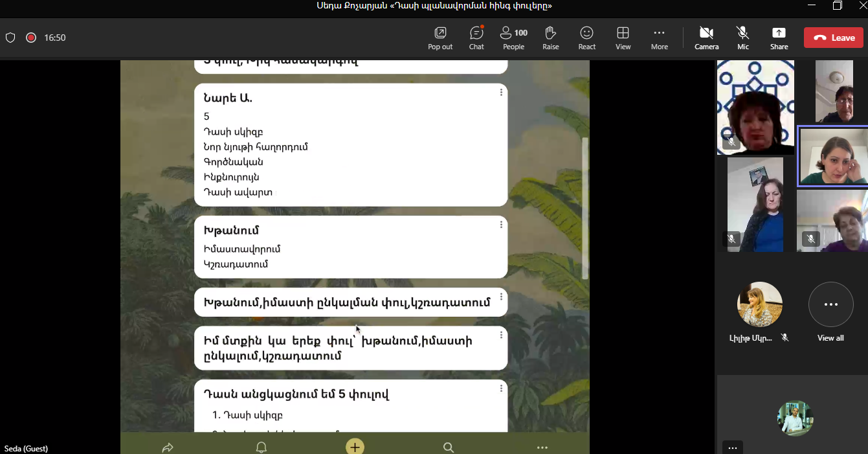Click the shield security icon
This screenshot has height=454, width=868.
(x=10, y=38)
